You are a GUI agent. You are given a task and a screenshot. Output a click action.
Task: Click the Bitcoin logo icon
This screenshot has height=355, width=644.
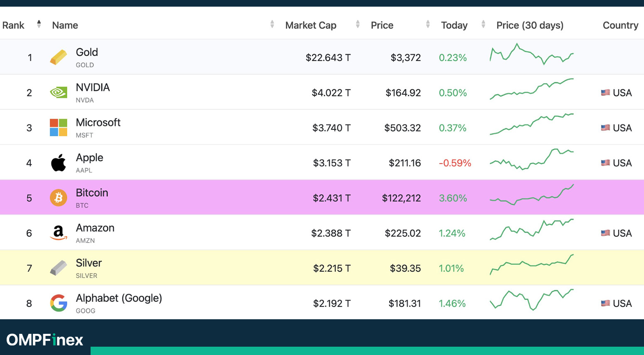point(59,198)
